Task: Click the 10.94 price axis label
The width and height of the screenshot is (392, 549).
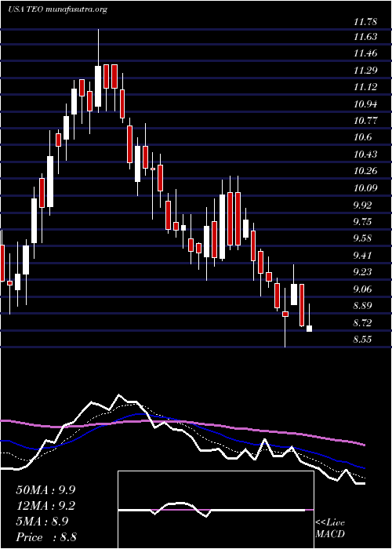Action: [365, 104]
